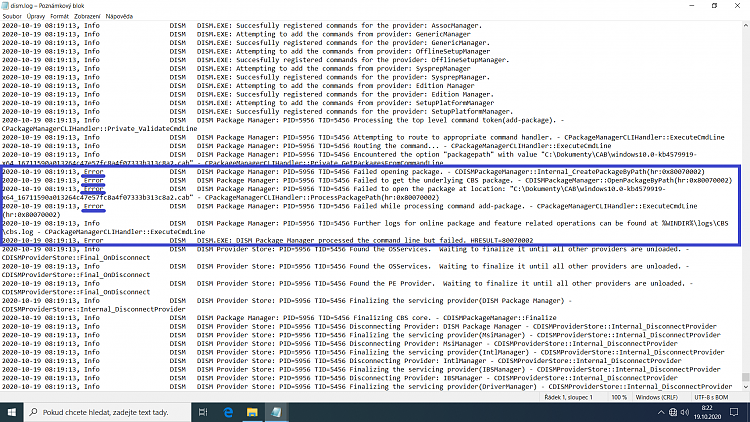Open File Explorer from the taskbar
The image size is (750, 422).
[x=252, y=412]
